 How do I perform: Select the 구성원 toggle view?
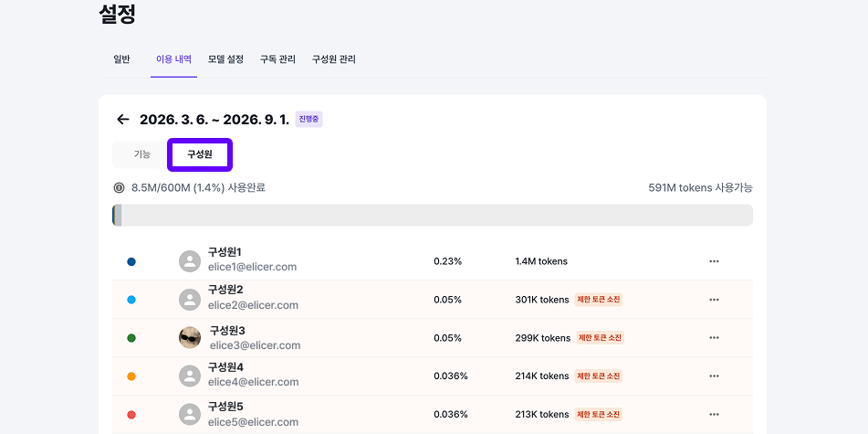coord(200,154)
